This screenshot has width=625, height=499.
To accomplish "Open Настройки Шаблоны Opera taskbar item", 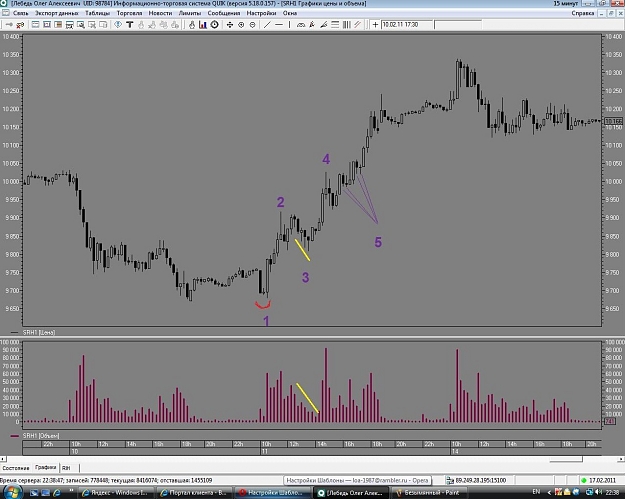I will coord(272,493).
